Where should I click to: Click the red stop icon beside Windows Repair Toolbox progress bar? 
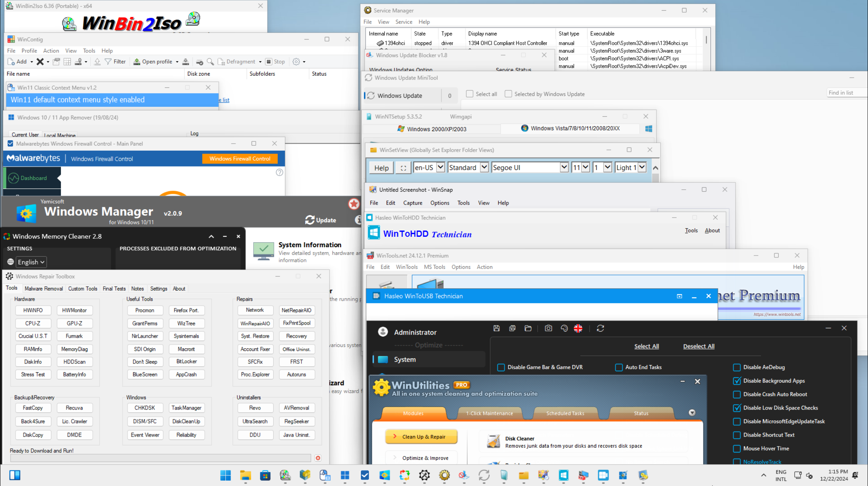[318, 458]
